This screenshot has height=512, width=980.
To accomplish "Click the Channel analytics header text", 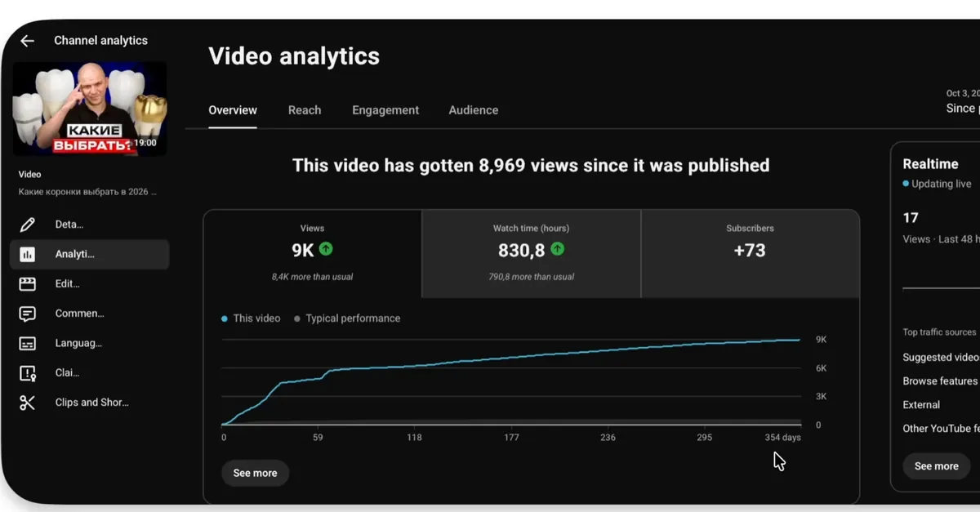I will [101, 41].
